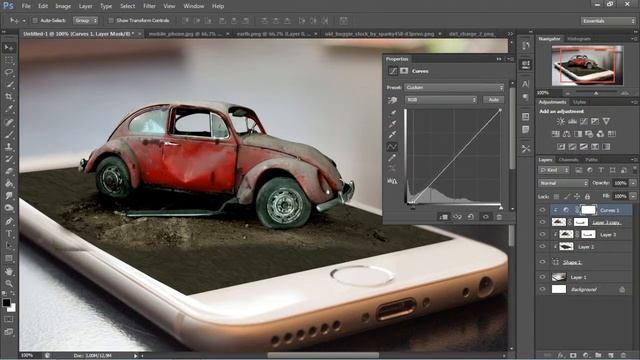
Task: Open the Essentials workspace dropdown
Action: [608, 20]
